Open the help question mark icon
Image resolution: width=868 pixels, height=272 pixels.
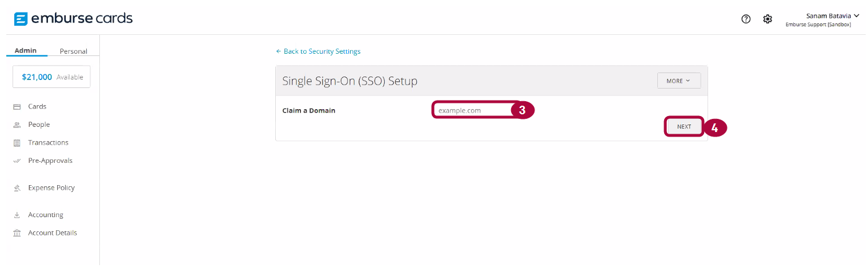point(746,19)
